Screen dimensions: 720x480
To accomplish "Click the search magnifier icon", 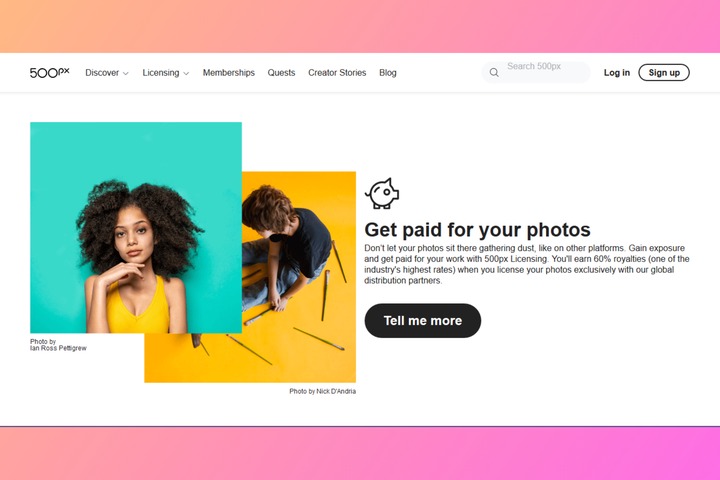I will pos(494,73).
